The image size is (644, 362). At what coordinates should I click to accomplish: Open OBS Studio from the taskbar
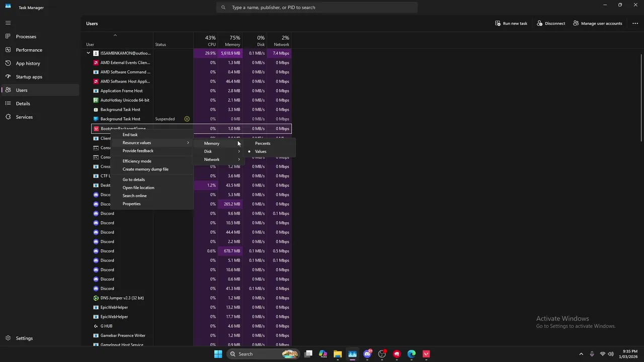[382, 354]
